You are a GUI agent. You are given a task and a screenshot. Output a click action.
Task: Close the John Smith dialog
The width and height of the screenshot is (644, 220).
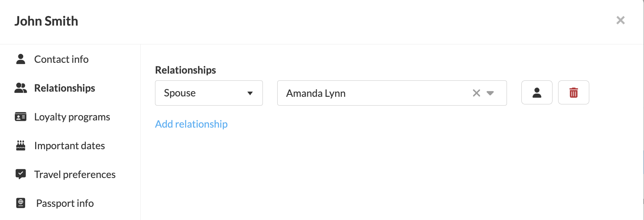click(x=620, y=20)
